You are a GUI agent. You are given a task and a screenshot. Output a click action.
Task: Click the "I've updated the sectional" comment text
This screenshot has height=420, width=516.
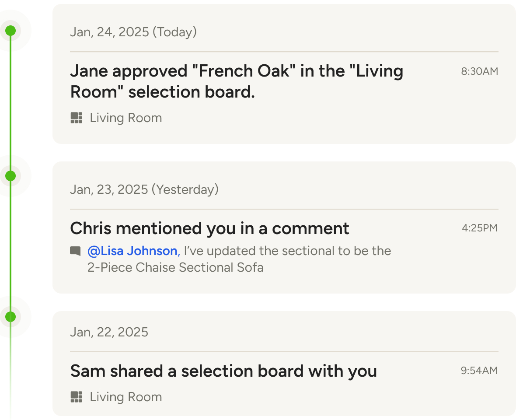[x=286, y=251]
